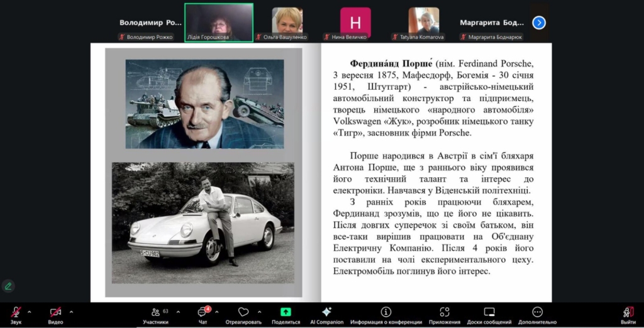Turn on camera with Видео button
Viewport: 644px width, 328px height.
coord(55,313)
